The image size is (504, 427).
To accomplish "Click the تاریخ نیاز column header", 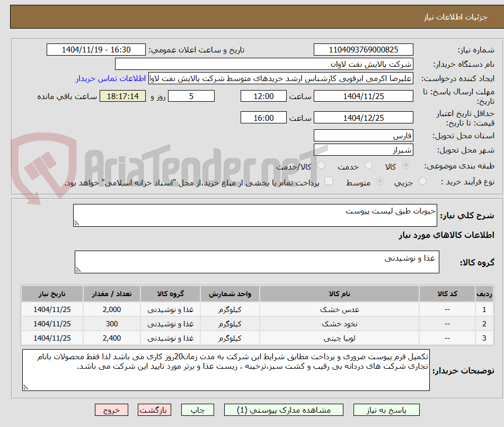I will point(52,293).
